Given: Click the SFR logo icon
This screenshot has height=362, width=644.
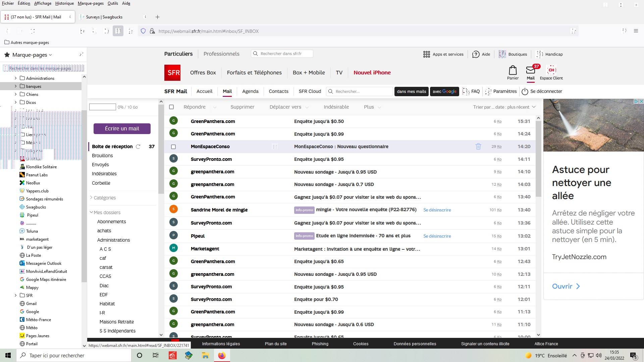Looking at the screenshot, I should coord(172,73).
